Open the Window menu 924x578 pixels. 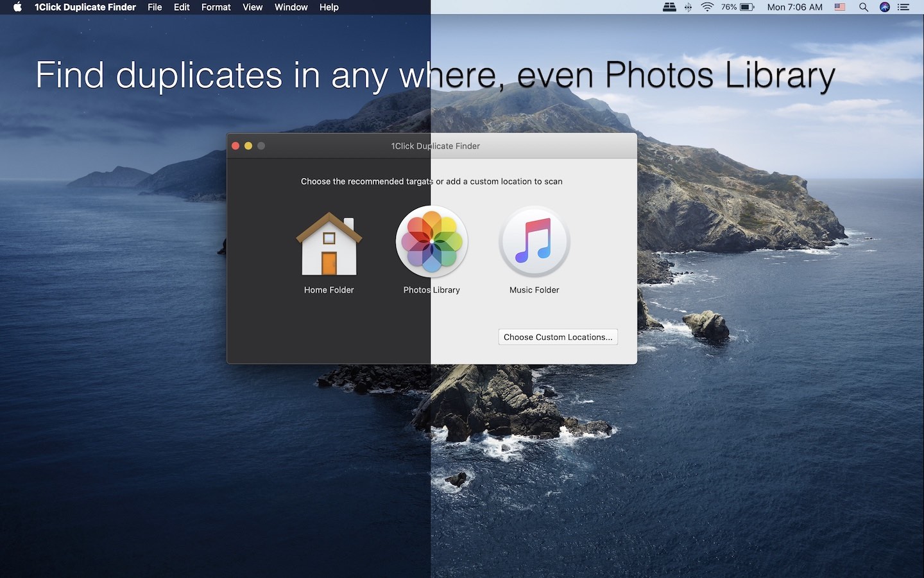291,7
